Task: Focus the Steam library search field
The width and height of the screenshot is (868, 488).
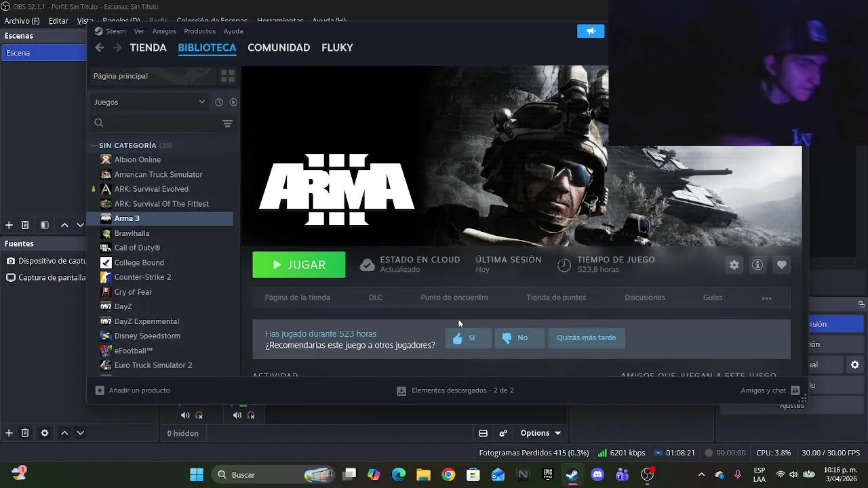Action: tap(156, 123)
